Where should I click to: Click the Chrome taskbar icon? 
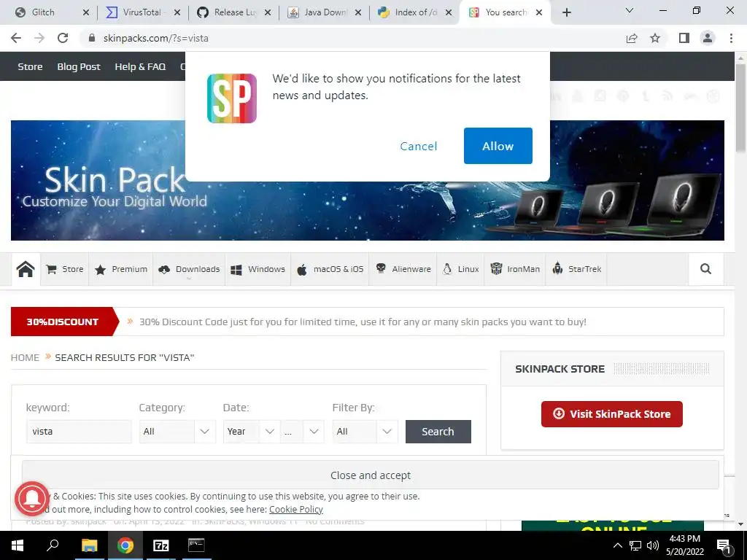125,545
